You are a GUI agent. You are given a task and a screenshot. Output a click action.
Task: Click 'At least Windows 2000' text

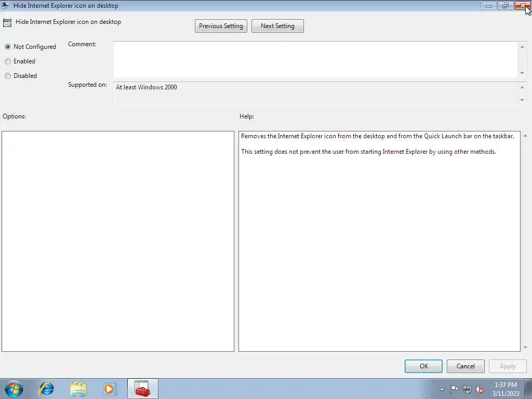tap(146, 87)
